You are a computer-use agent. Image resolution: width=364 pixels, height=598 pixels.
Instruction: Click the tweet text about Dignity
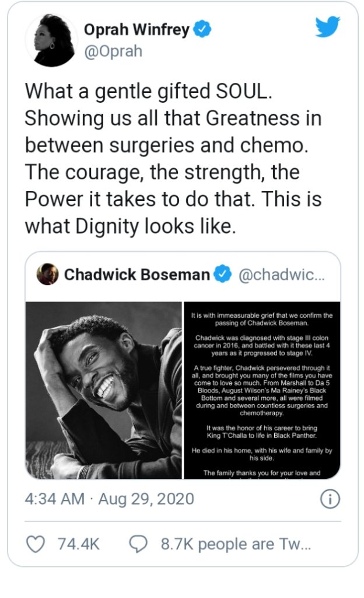pyautogui.click(x=173, y=159)
